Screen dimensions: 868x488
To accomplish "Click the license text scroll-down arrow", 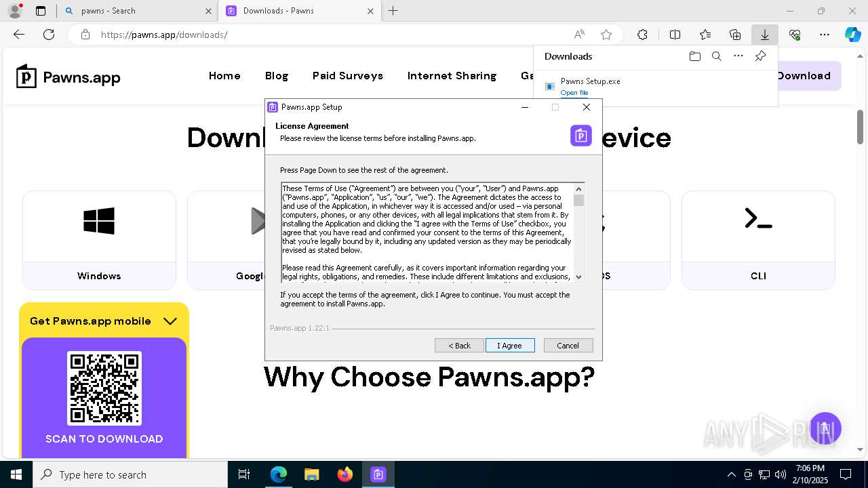I will pyautogui.click(x=578, y=277).
